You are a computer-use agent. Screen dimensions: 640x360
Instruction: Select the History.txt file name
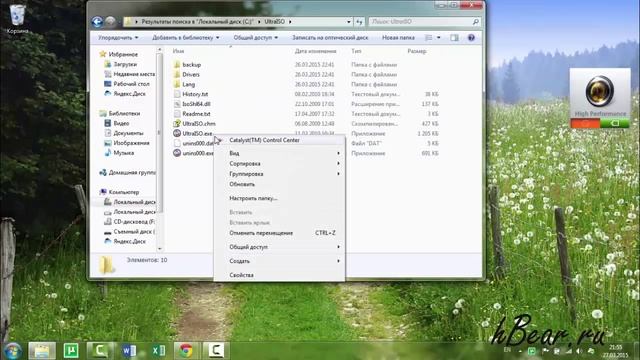click(195, 94)
